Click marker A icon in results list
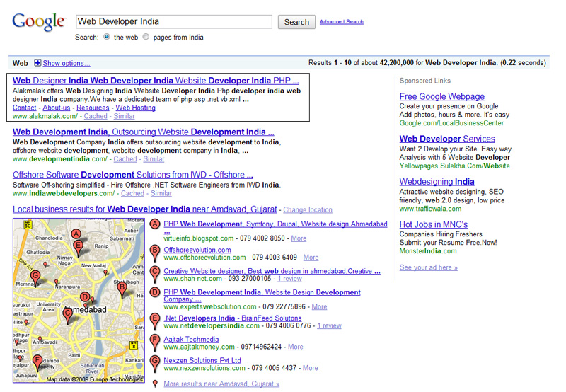566x392 pixels. pos(154,224)
